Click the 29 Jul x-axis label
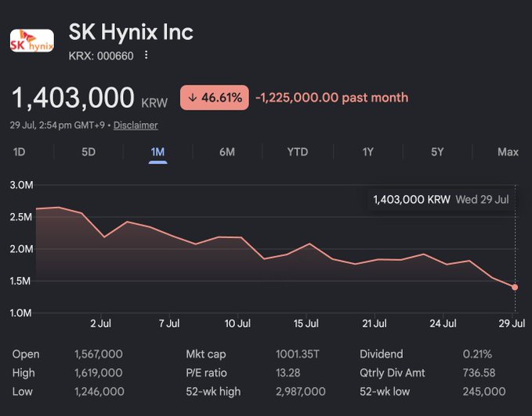Image resolution: width=532 pixels, height=416 pixels. point(512,324)
